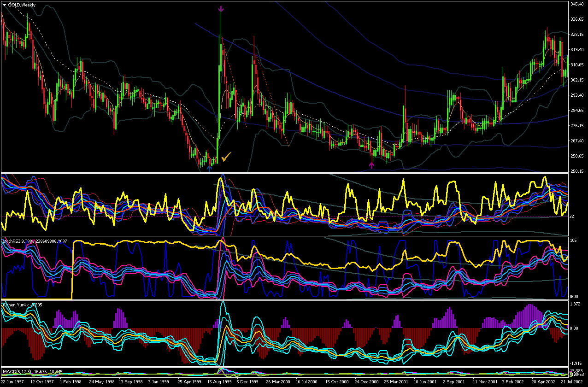Select the blue up arrow below the 1999 low

coord(210,168)
